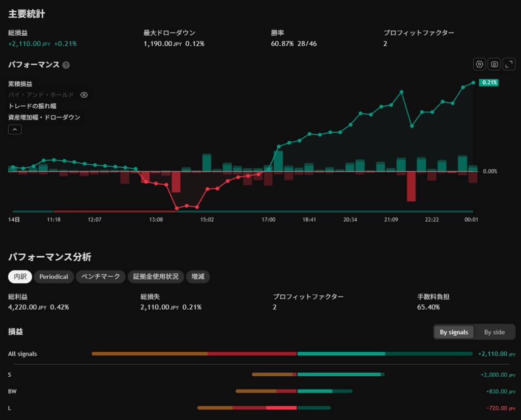Toggle 資産増加幅・ドローダウン series in legend
The image size is (521, 420).
44,117
